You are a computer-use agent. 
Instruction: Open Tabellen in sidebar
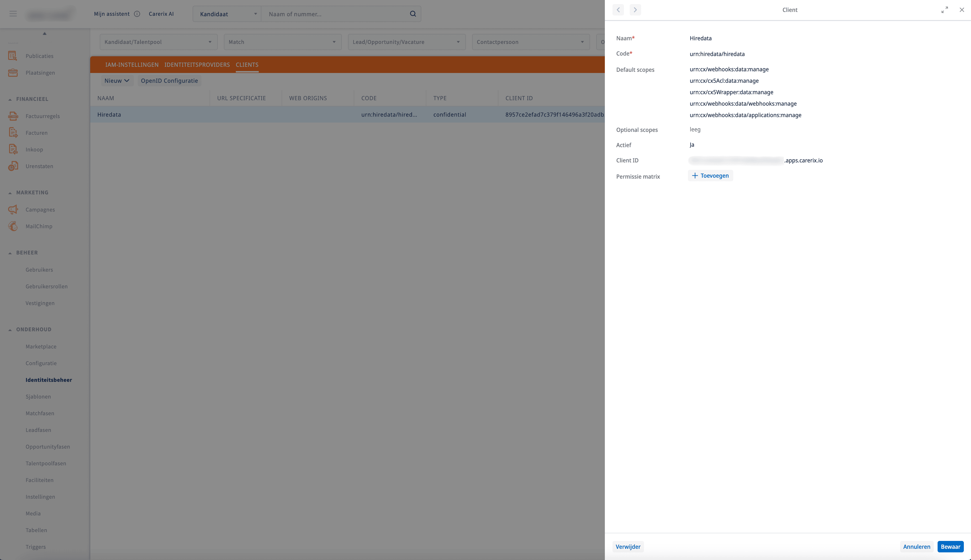(36, 530)
